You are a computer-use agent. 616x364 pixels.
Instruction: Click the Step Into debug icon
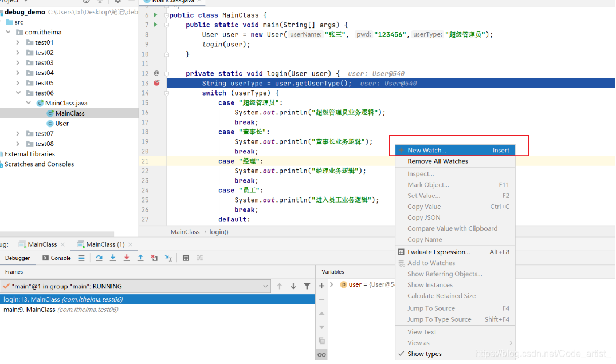pos(113,258)
